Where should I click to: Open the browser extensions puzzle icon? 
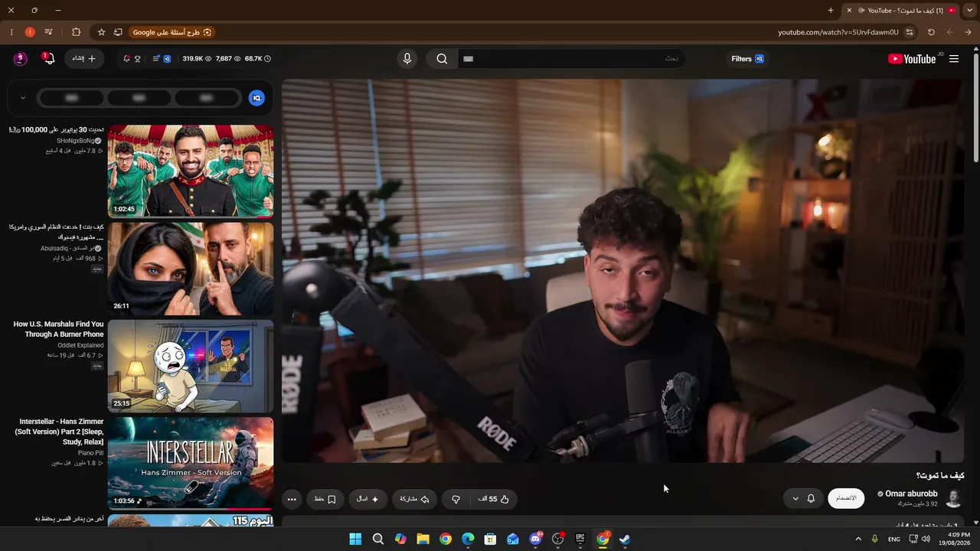point(76,32)
